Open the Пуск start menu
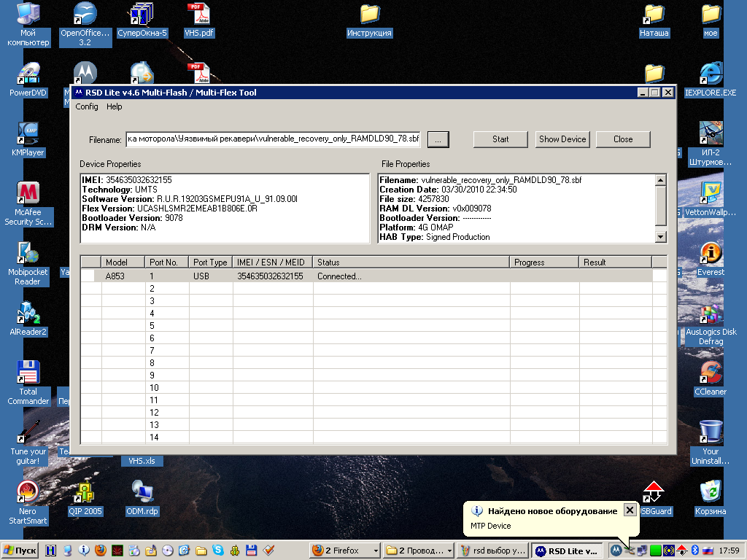Screen dimensions: 747x560 20,551
